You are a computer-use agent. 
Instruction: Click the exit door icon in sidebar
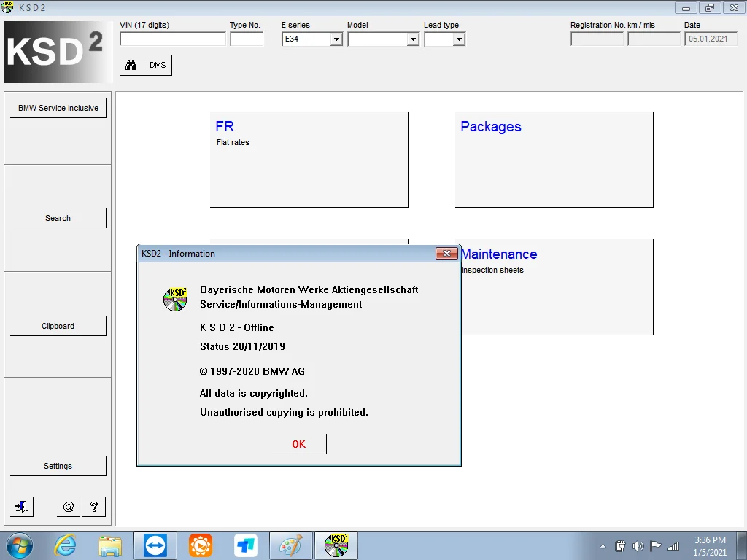click(x=21, y=506)
